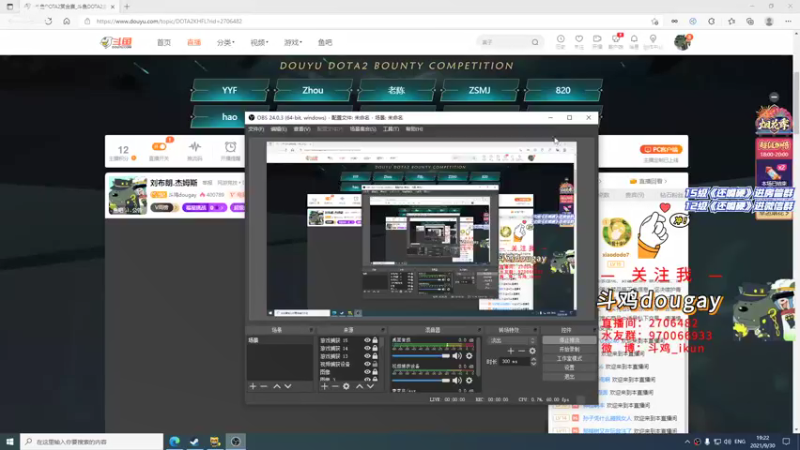Click the 工作室模式 button in OBS
The height and width of the screenshot is (450, 800).
tap(569, 359)
